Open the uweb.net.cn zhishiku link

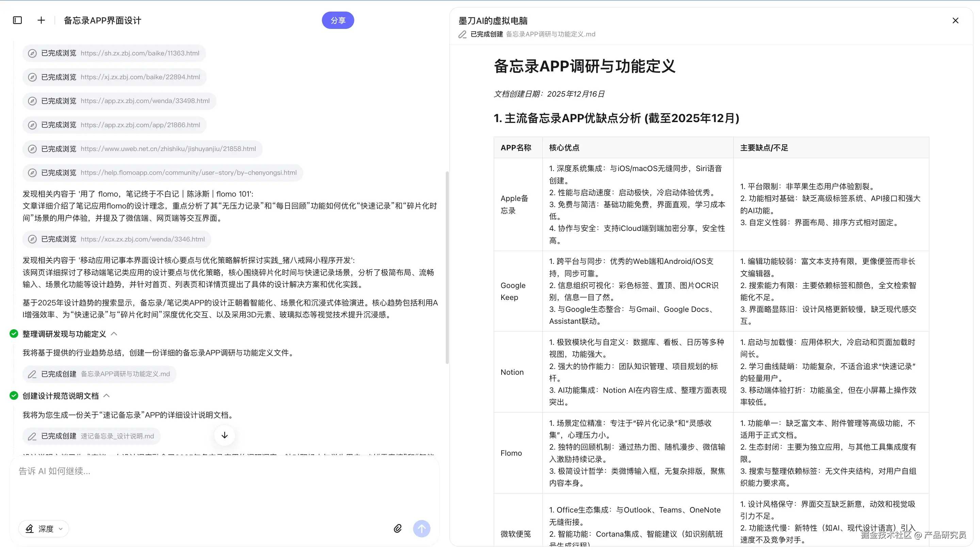tap(168, 149)
